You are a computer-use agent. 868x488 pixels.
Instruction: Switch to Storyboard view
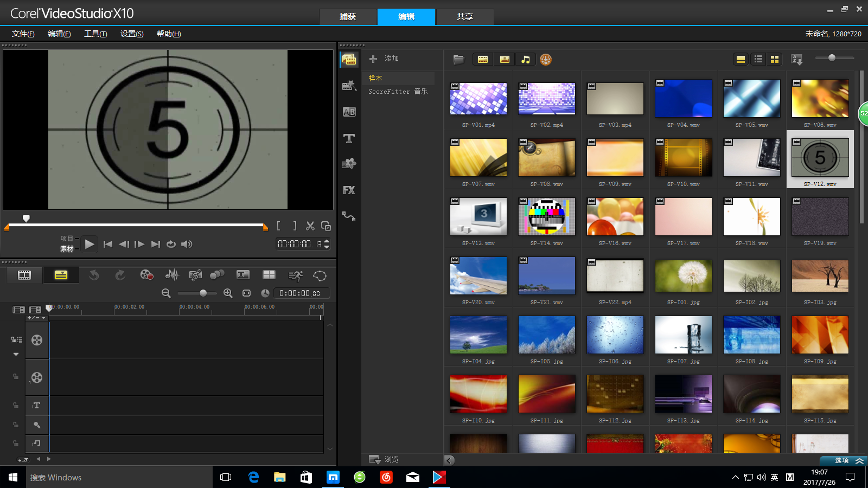(x=24, y=275)
